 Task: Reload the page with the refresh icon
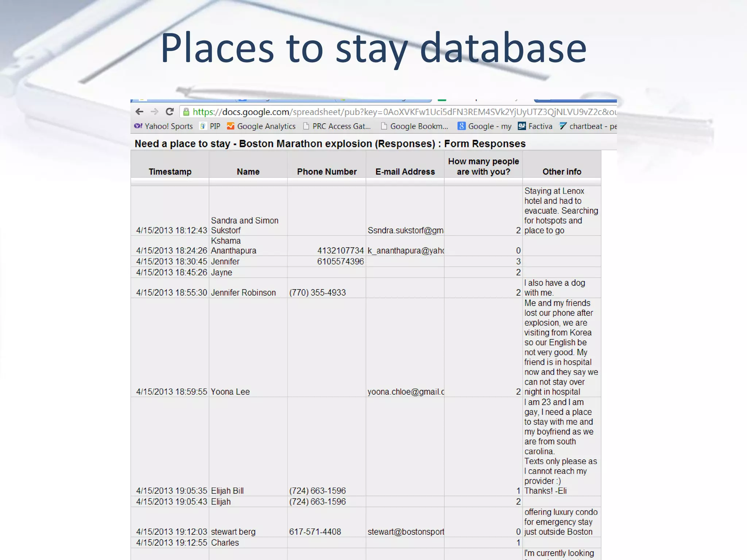click(x=170, y=112)
